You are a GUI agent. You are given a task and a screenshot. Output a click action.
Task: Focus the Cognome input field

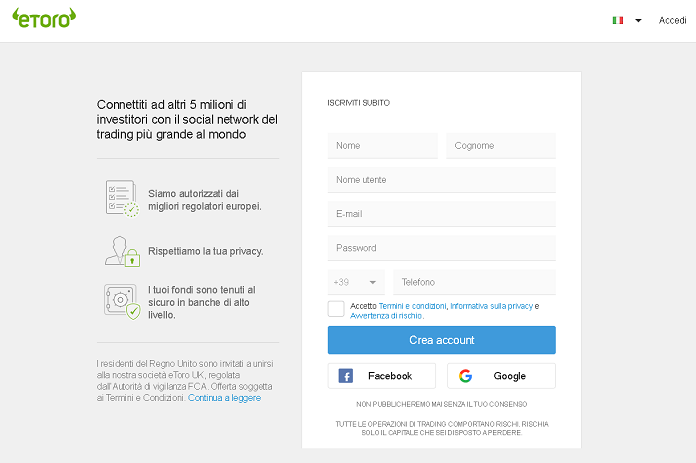(501, 146)
